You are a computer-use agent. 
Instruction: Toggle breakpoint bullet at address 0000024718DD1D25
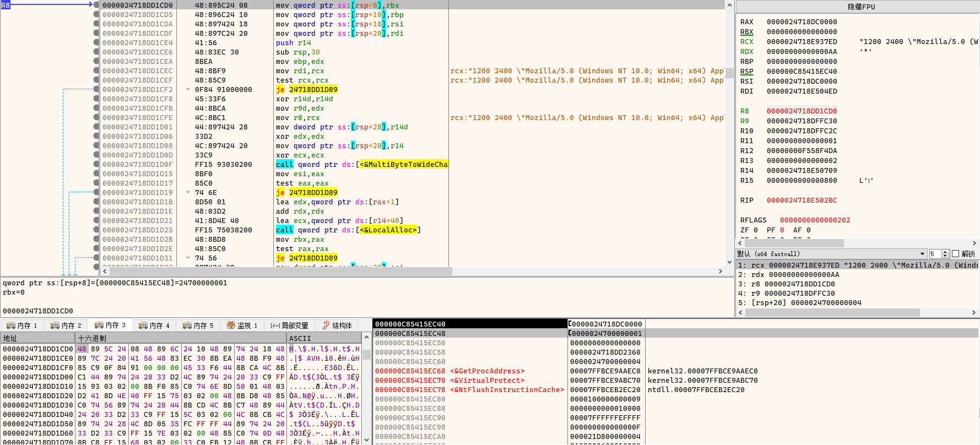[x=96, y=230]
